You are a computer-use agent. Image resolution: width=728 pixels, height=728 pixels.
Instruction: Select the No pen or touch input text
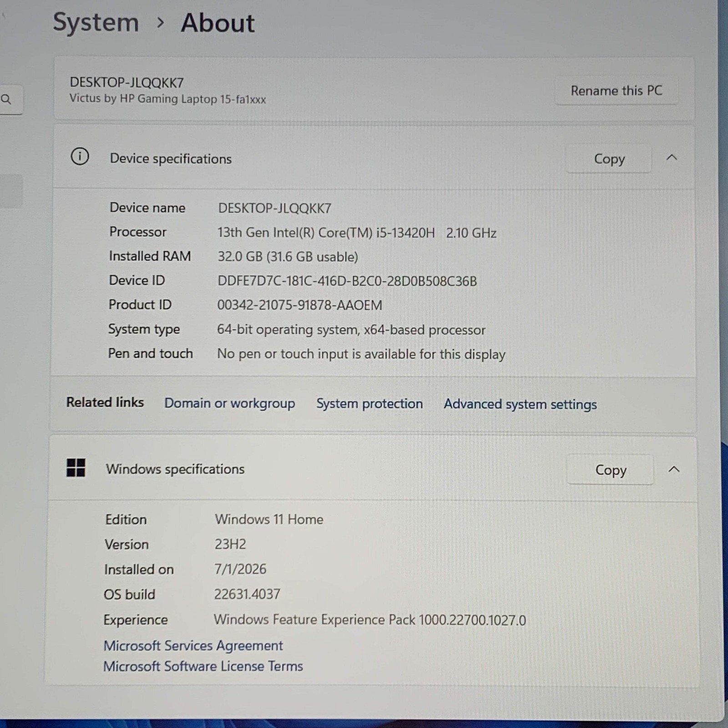(361, 354)
